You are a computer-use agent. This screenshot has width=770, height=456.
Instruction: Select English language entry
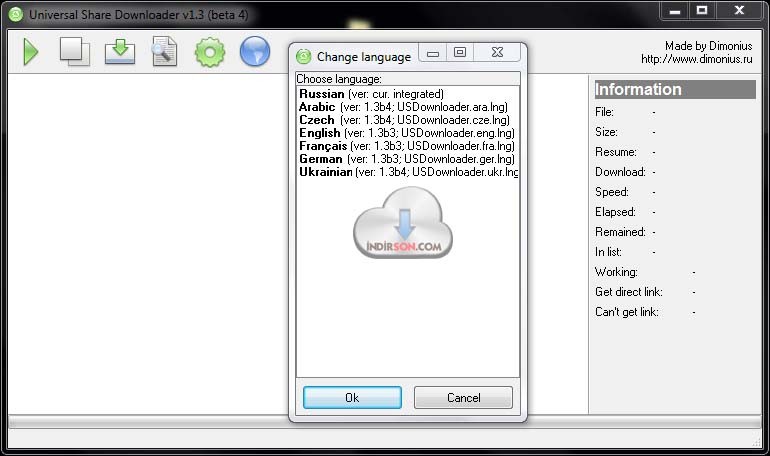click(408, 133)
